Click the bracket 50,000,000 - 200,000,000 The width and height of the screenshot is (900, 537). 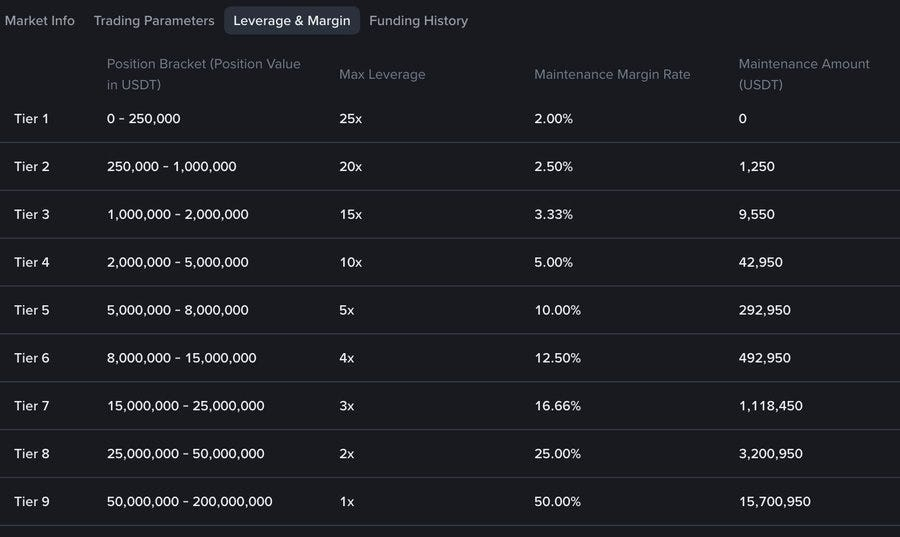click(x=189, y=502)
